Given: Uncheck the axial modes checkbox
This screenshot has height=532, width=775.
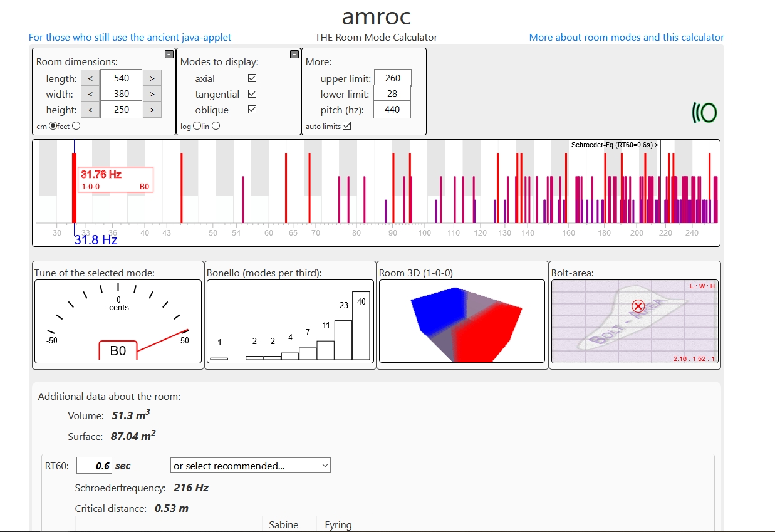Looking at the screenshot, I should (x=252, y=78).
